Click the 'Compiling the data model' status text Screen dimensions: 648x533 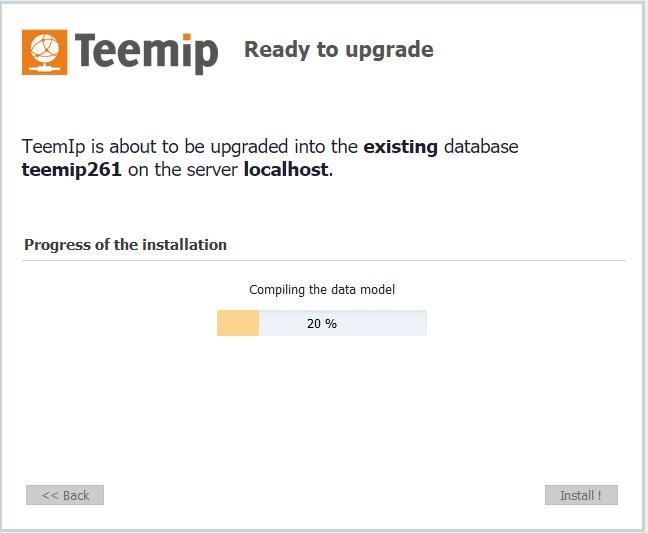[321, 290]
